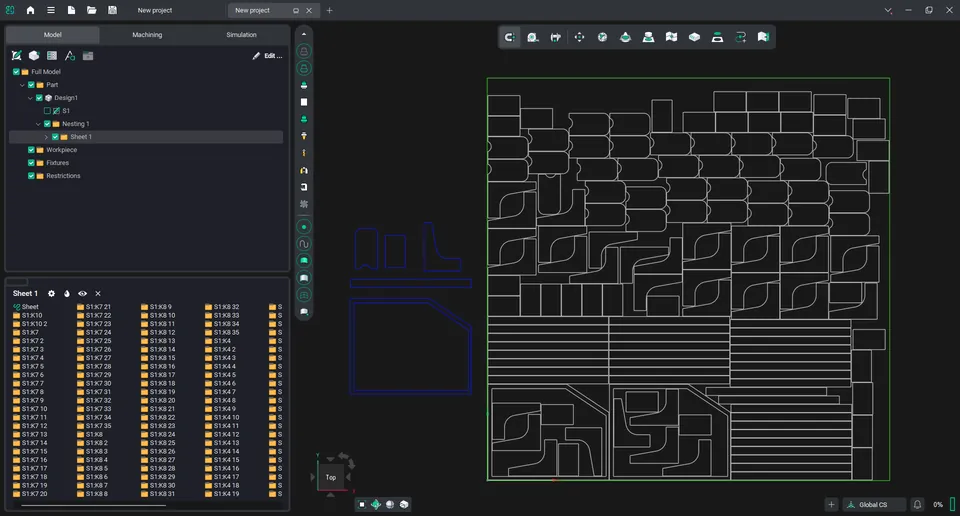Uncheck the Part checkbox
Image resolution: width=960 pixels, height=516 pixels.
pyautogui.click(x=31, y=85)
